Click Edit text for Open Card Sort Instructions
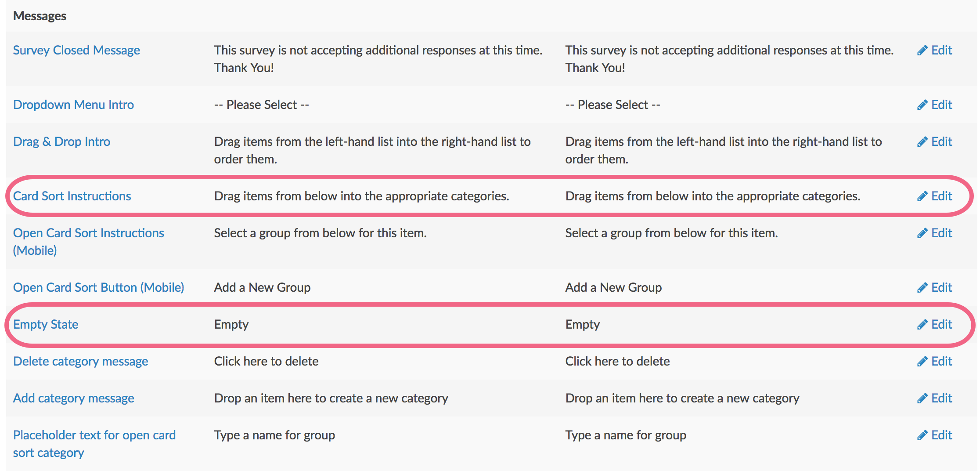Screen dimensions: 980x471 point(942,233)
